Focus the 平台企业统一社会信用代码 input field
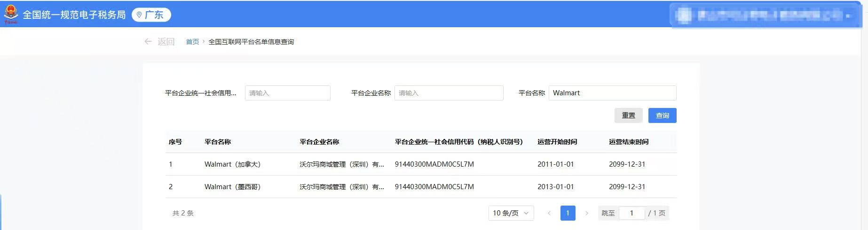The width and height of the screenshot is (868, 230). pyautogui.click(x=287, y=93)
